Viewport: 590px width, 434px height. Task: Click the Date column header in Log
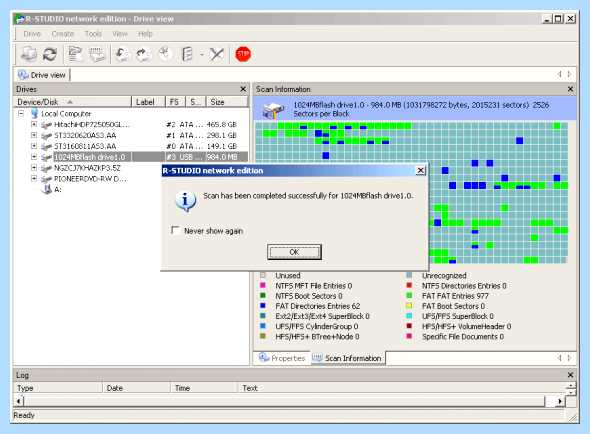tap(136, 388)
